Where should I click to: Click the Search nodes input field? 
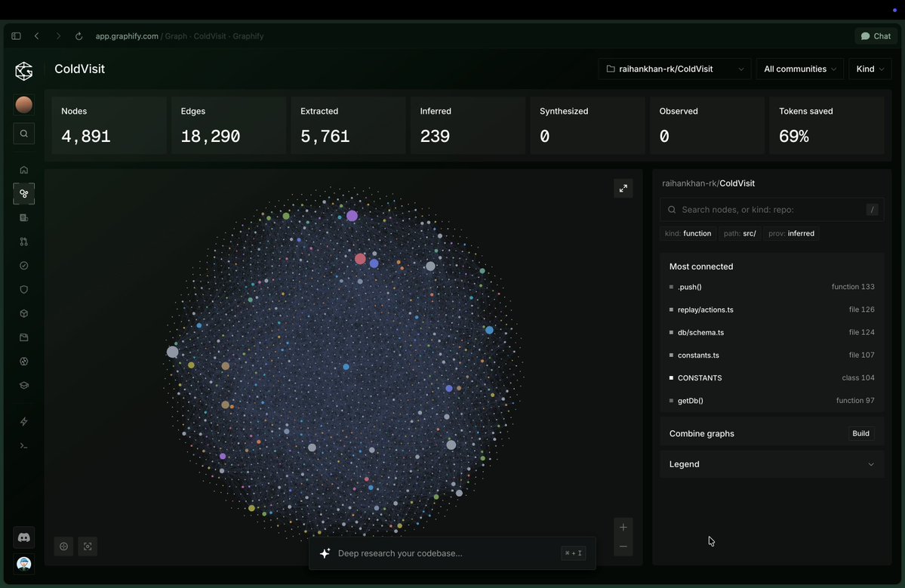(771, 210)
